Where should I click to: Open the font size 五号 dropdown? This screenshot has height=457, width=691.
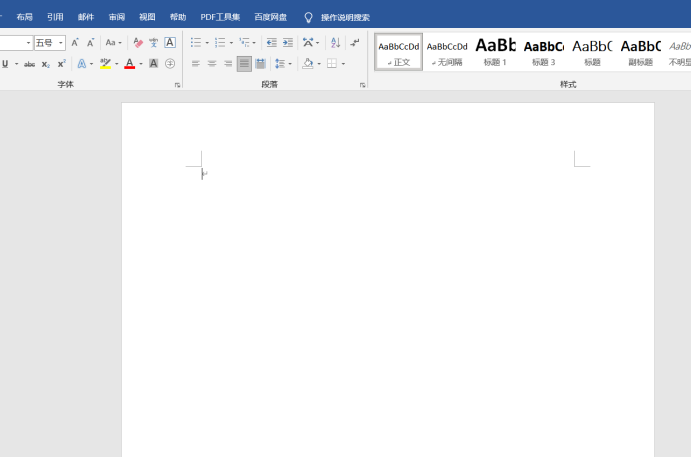[61, 43]
